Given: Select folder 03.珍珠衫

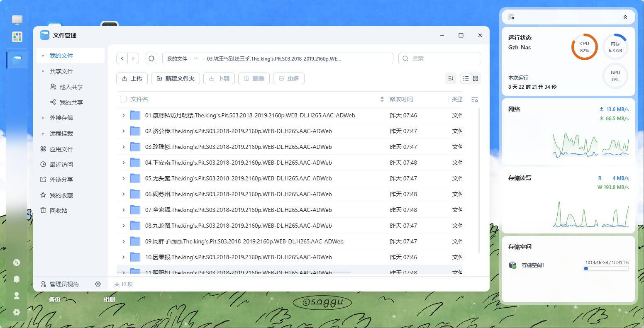Looking at the screenshot, I should point(289,147).
